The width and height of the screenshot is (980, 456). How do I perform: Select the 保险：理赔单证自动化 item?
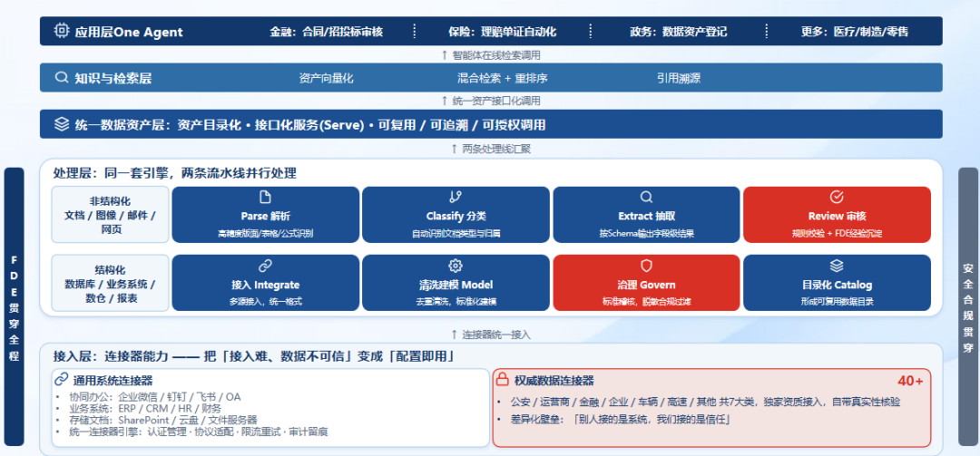[x=502, y=32]
